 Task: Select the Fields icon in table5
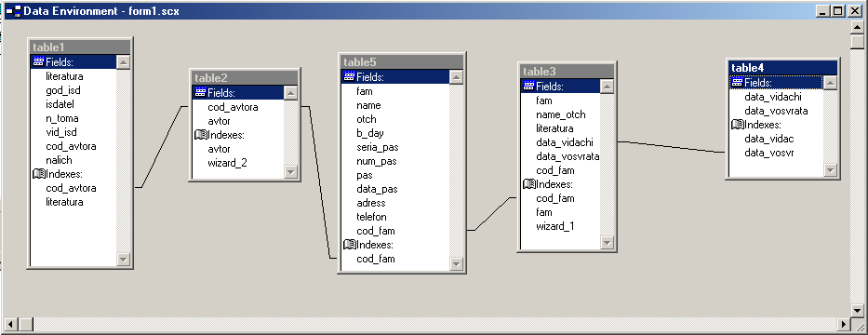tap(349, 76)
